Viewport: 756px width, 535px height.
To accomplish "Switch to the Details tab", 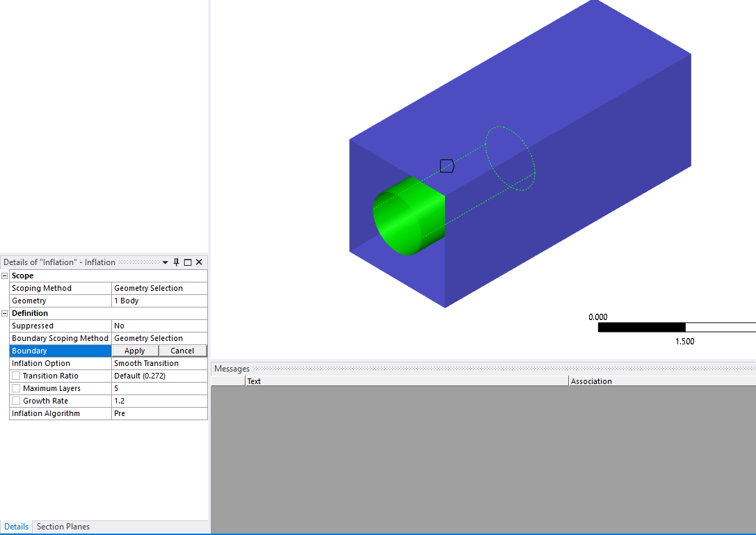I will coord(17,527).
